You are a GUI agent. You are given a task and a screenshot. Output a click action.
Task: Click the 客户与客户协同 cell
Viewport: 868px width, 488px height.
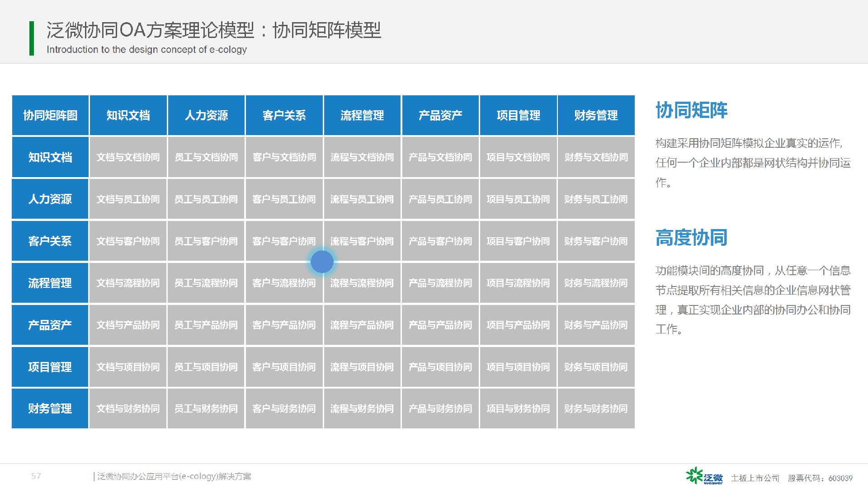click(x=284, y=241)
